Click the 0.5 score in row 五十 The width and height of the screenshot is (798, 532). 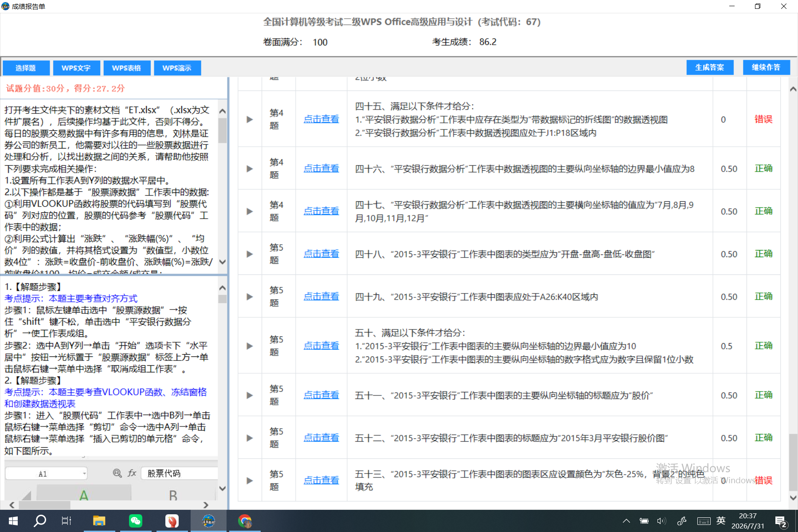click(x=727, y=346)
